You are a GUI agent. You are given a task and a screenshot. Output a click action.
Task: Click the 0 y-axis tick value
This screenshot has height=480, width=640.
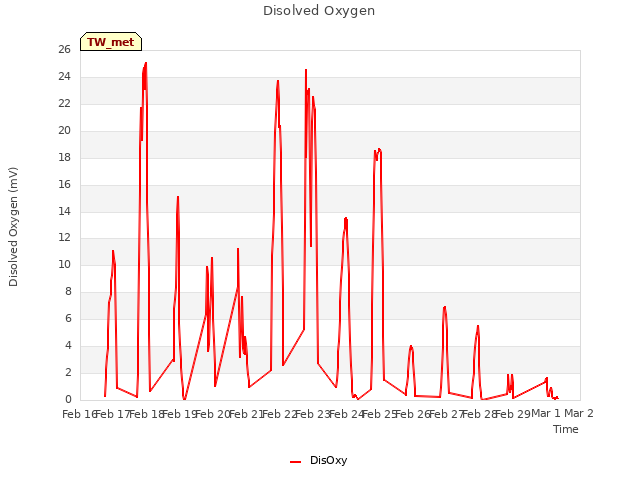tap(68, 399)
